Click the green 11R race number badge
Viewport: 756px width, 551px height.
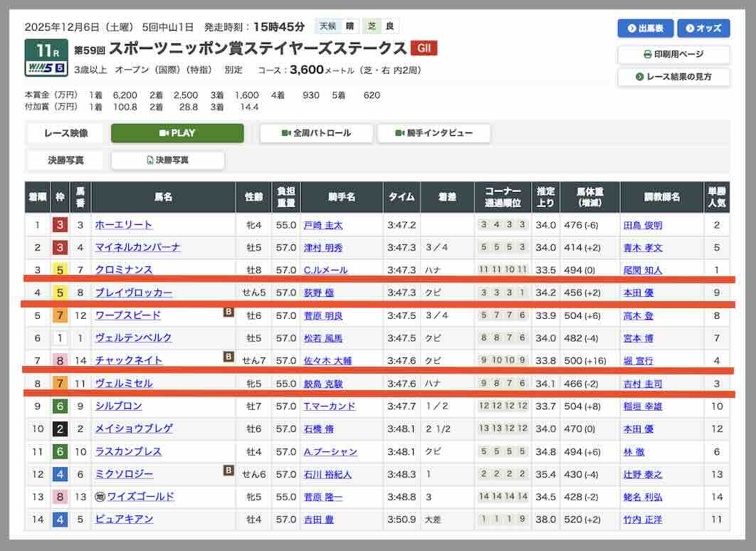pos(46,50)
